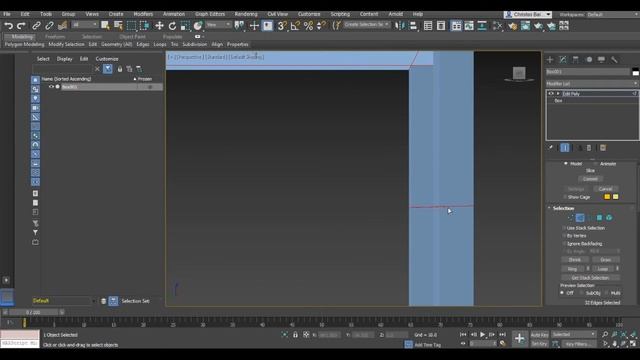Select Edge sub-object level icon
The image size is (640, 360).
(580, 218)
